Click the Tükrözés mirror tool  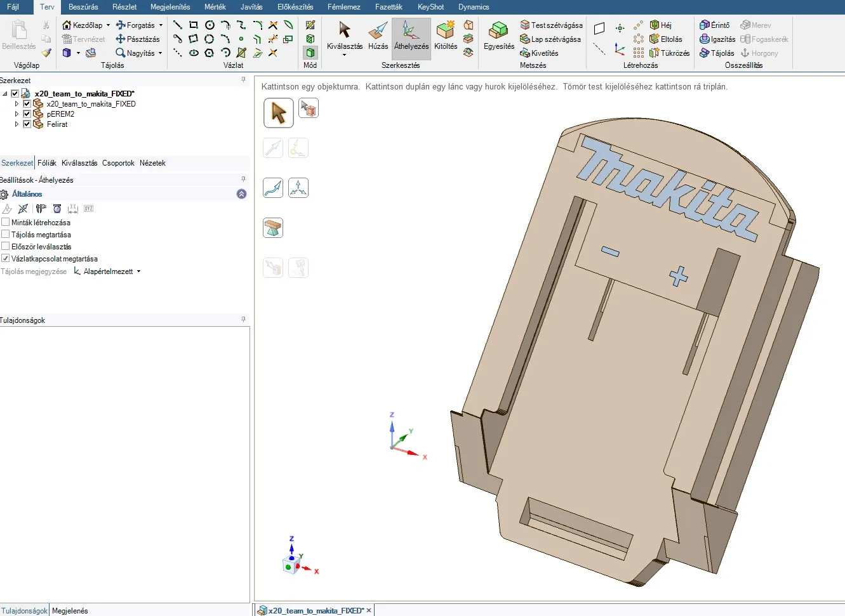pyautogui.click(x=669, y=53)
